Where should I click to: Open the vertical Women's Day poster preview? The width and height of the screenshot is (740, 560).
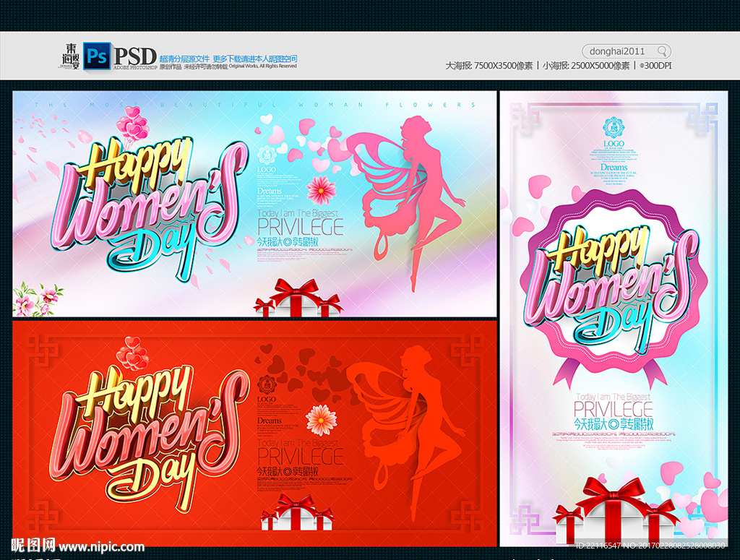pos(614,319)
